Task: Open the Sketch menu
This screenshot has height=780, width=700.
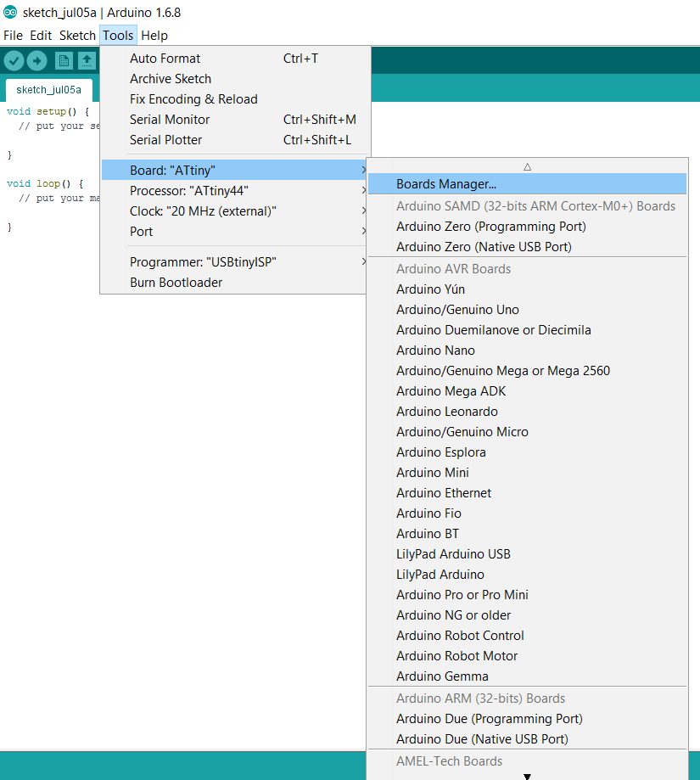Action: (77, 36)
